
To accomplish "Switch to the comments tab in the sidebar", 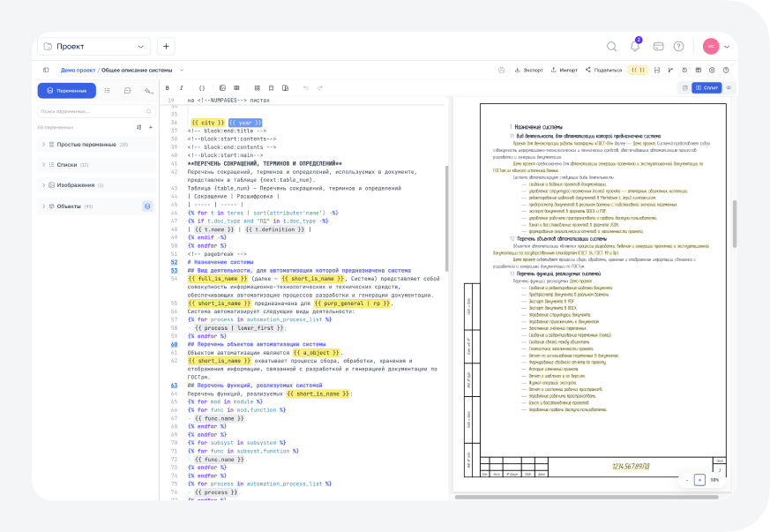I will tap(128, 91).
